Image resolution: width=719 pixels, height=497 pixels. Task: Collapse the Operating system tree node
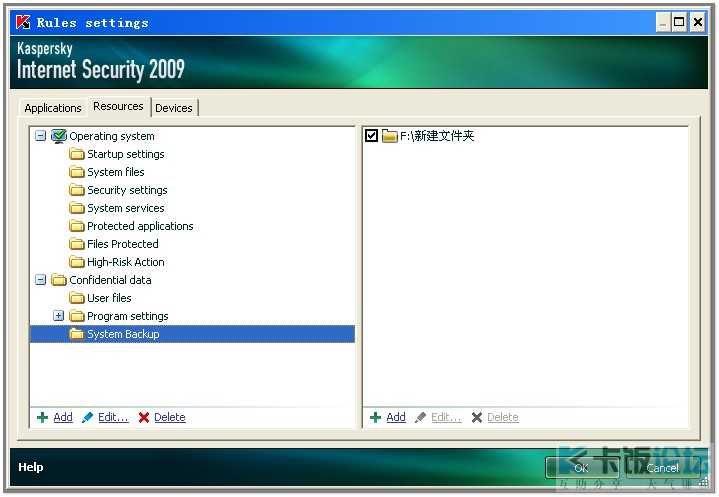point(41,136)
